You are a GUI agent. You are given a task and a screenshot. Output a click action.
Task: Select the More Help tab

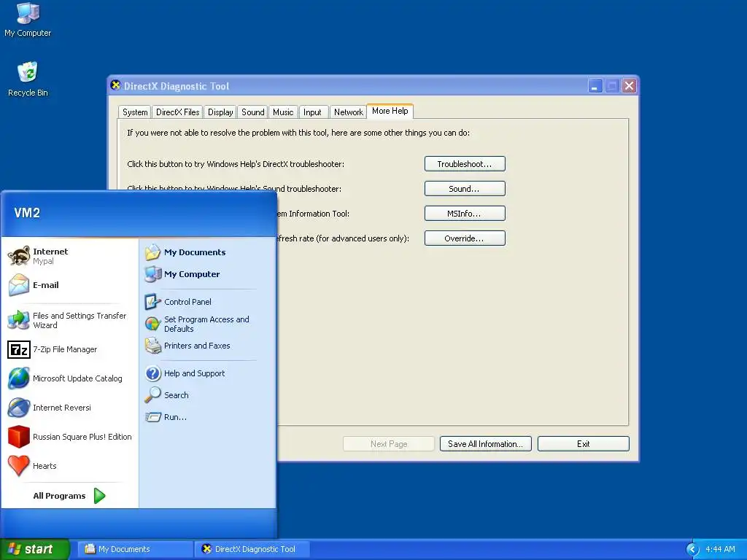[390, 111]
